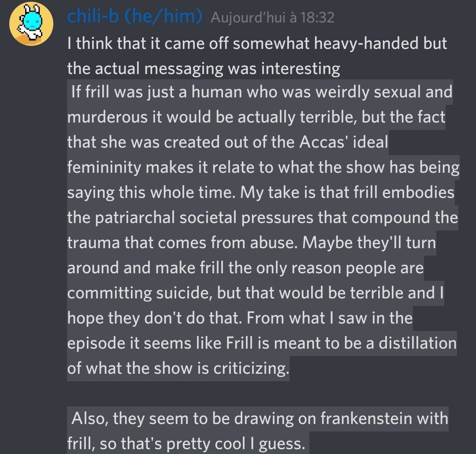This screenshot has height=454, width=476.
Task: Click the text "the actual messaging was interesting"
Action: [x=203, y=68]
